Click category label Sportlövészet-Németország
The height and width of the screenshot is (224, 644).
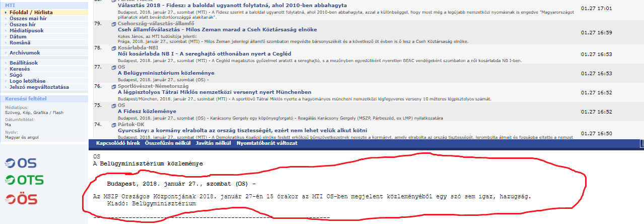[x=154, y=86]
